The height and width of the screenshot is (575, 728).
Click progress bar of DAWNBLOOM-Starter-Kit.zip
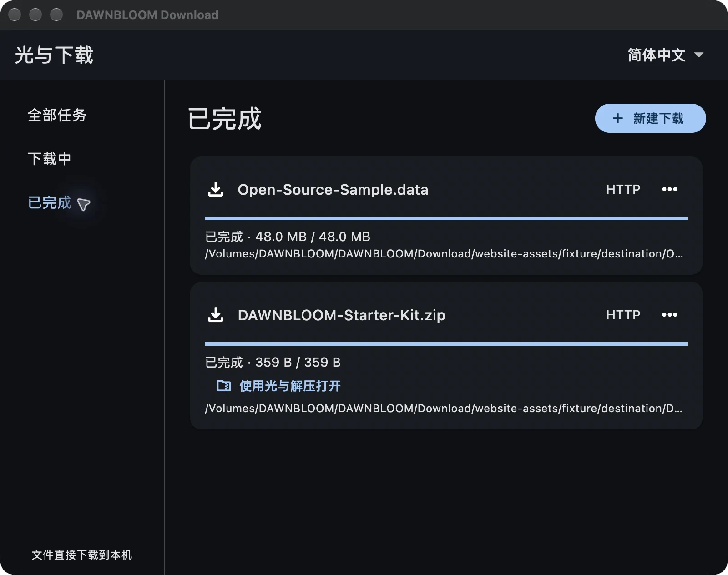point(446,344)
